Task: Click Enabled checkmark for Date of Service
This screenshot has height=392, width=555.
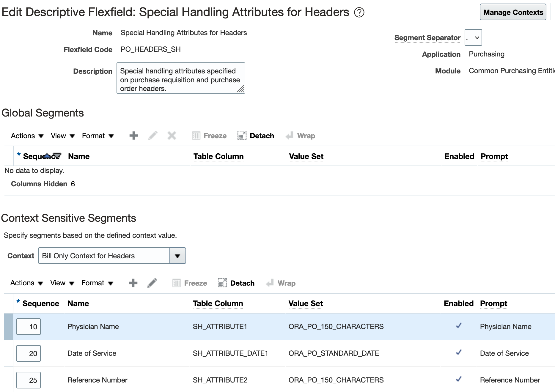Action: click(459, 353)
